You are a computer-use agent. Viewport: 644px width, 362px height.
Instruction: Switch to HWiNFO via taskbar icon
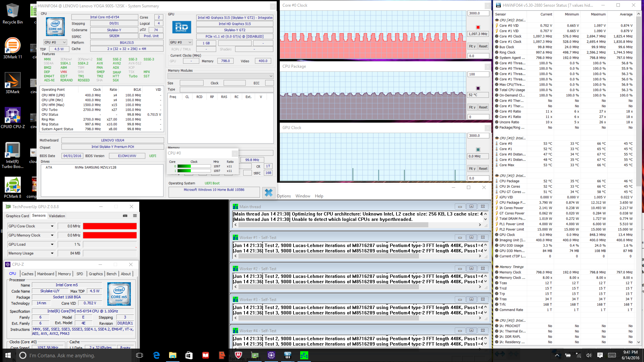click(287, 355)
